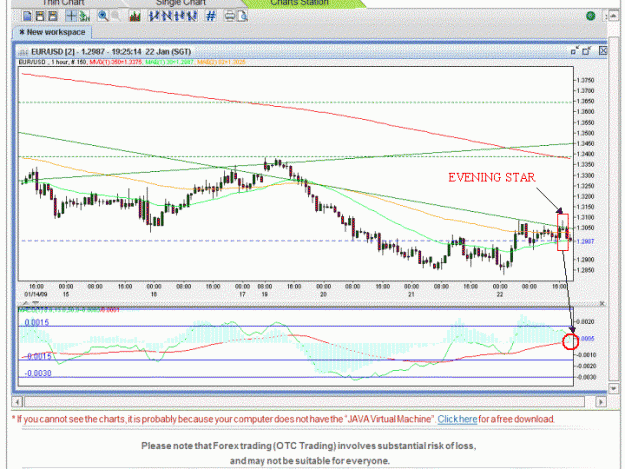This screenshot has width=625, height=469.
Task: Click the green connection status circle
Action: [591, 16]
